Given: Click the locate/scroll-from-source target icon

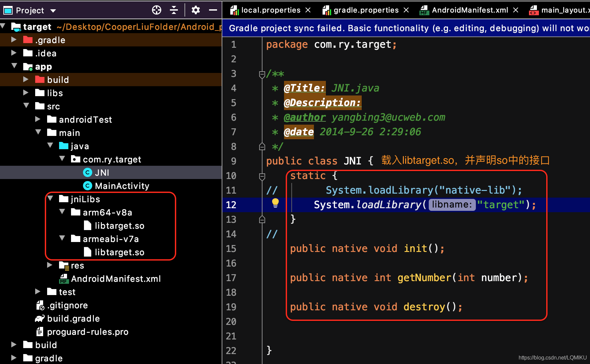Looking at the screenshot, I should tap(157, 10).
